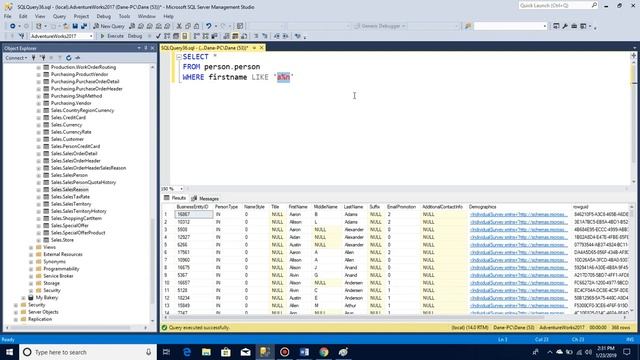Switch to the Messages tab
The image size is (640, 360).
(205, 198)
